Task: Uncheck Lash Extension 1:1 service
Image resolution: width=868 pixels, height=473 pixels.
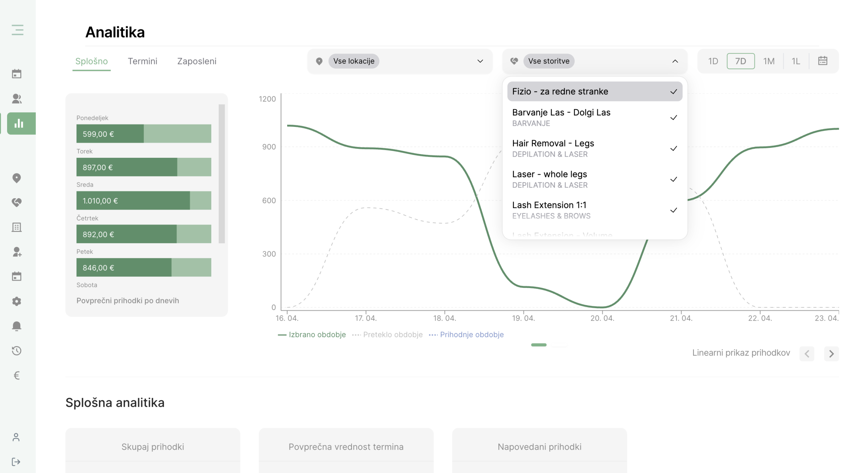Action: [x=594, y=210]
